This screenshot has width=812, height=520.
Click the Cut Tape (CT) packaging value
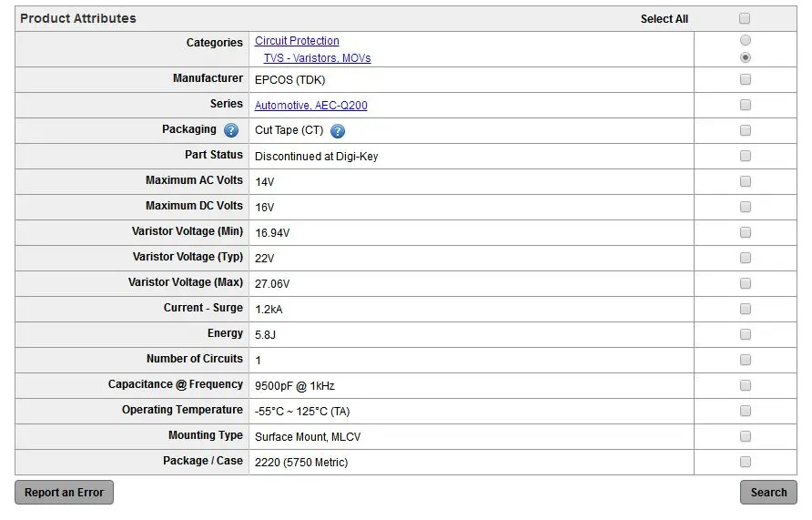(x=289, y=130)
